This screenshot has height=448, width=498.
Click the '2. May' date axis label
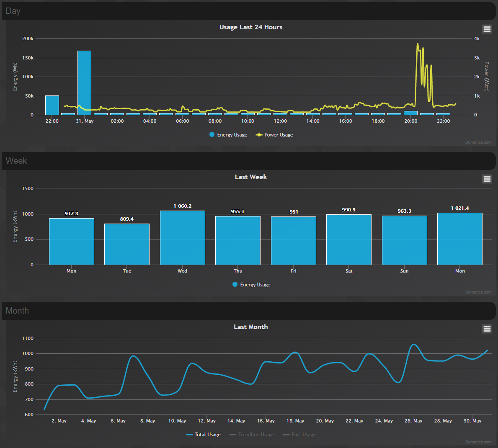coord(59,421)
